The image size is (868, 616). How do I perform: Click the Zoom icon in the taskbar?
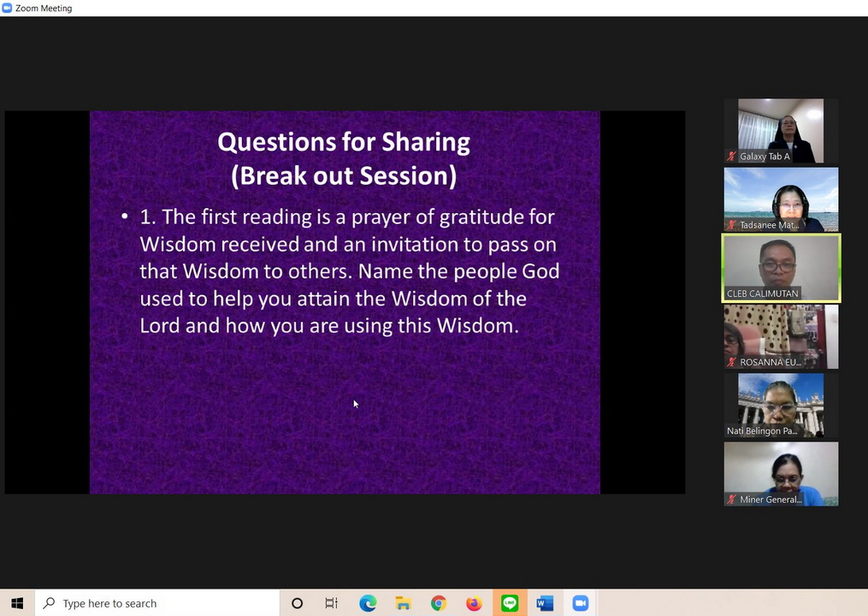pyautogui.click(x=581, y=603)
